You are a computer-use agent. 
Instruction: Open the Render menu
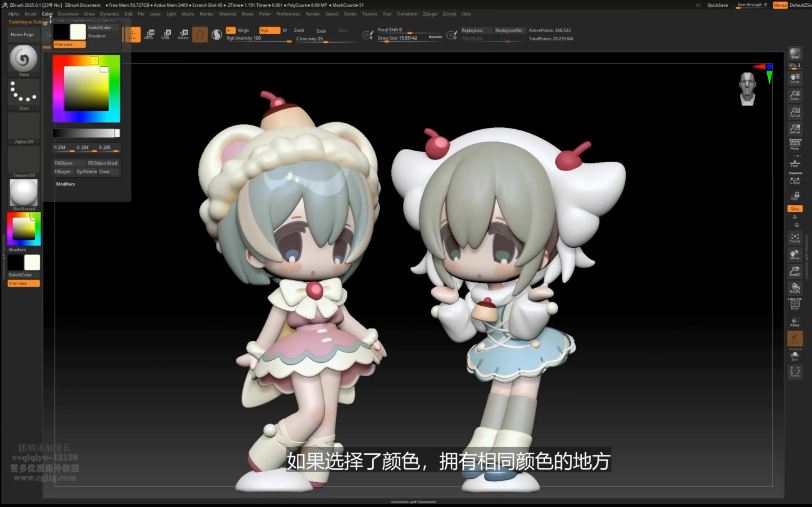(x=313, y=14)
